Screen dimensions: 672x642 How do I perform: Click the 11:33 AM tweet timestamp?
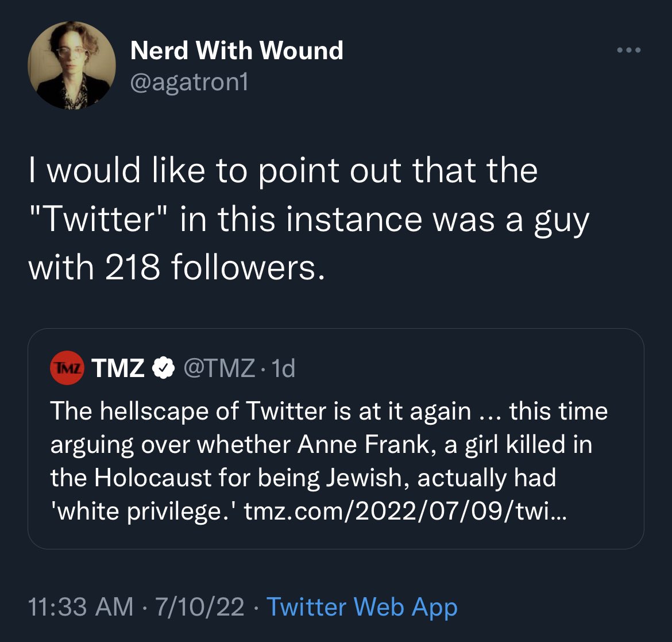tap(80, 607)
